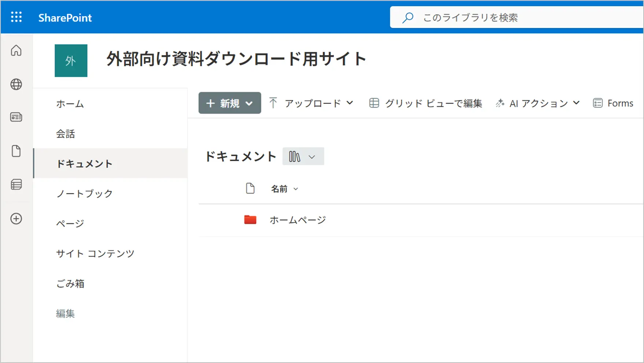Click the このライブラリを検索 search box
The height and width of the screenshot is (363, 644).
[513, 18]
